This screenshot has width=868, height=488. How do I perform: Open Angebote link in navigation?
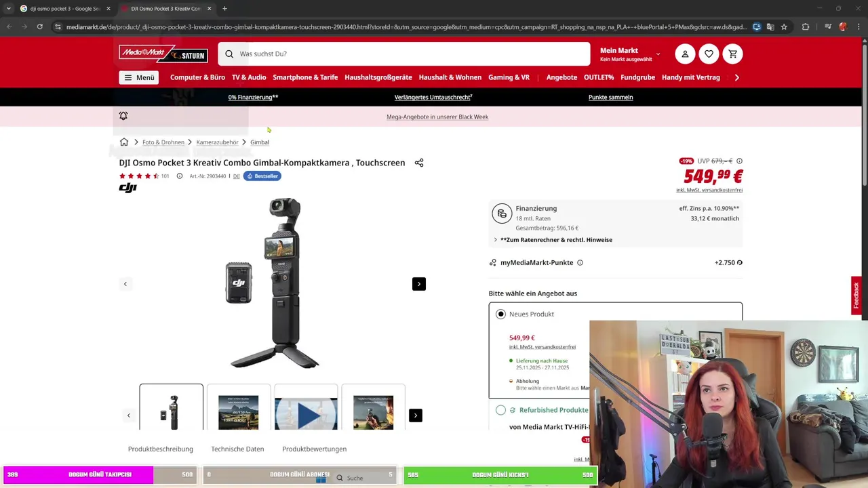pyautogui.click(x=561, y=77)
